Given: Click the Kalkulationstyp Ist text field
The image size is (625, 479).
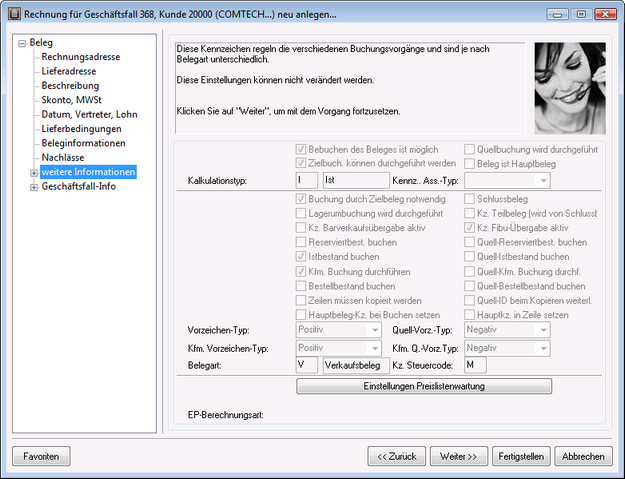Looking at the screenshot, I should 356,180.
